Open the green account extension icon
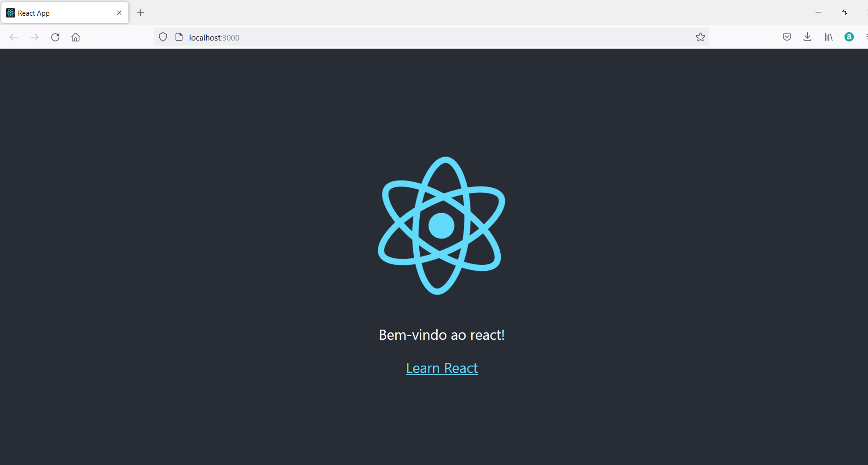The height and width of the screenshot is (465, 868). click(x=849, y=37)
